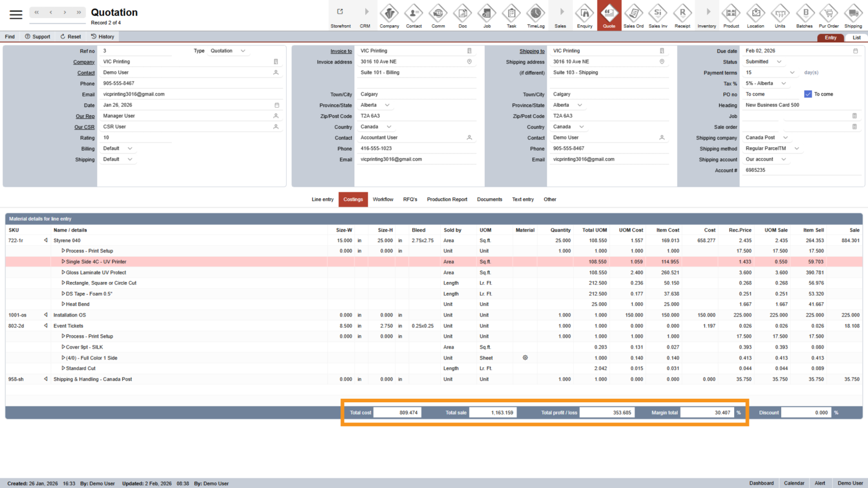
Task: Click the Sales Ord toolbar icon
Action: (x=633, y=15)
